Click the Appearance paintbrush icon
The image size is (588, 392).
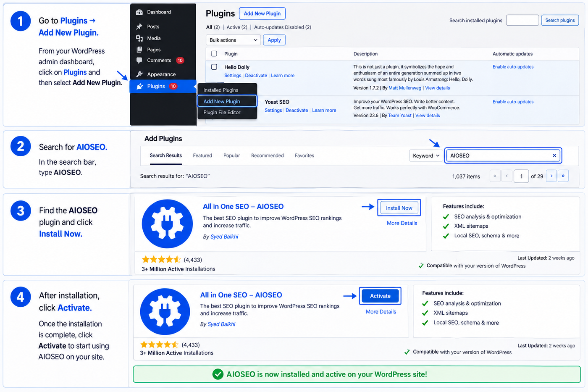139,74
